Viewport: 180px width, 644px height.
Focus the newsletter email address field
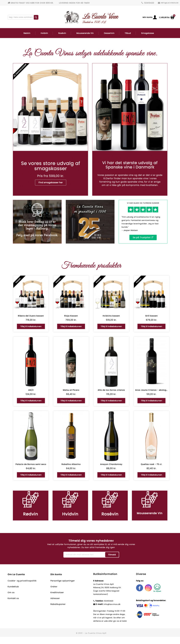coord(84,554)
